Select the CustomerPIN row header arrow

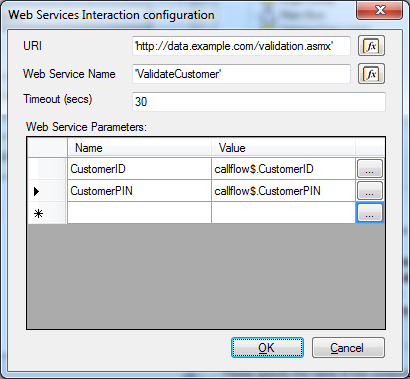pos(47,191)
